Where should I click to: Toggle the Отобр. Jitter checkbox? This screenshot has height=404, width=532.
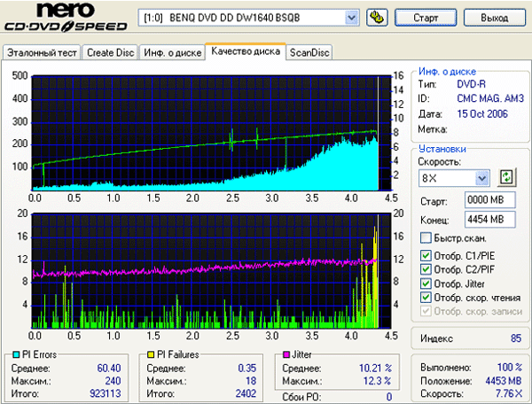pos(426,284)
